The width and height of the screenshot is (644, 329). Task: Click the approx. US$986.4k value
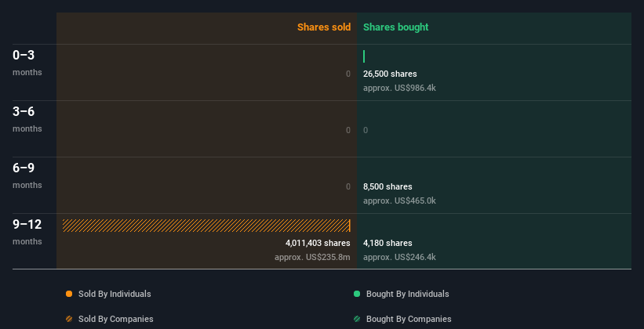tap(399, 88)
